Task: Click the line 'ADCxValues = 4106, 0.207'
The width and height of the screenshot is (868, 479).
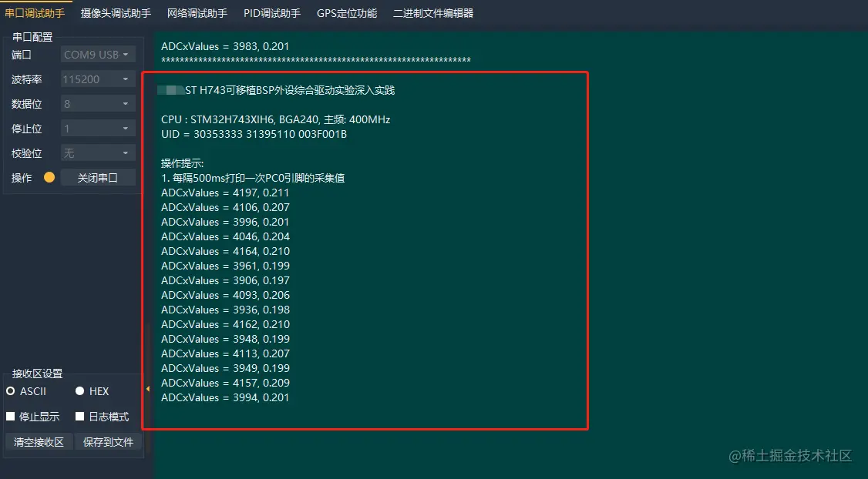Action: click(x=225, y=207)
